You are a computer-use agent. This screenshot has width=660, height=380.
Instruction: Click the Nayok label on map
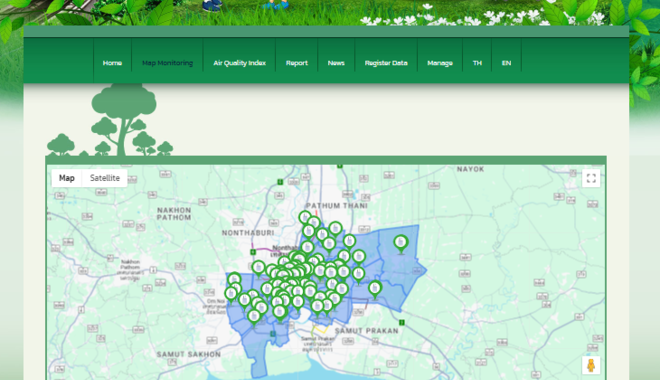[471, 169]
